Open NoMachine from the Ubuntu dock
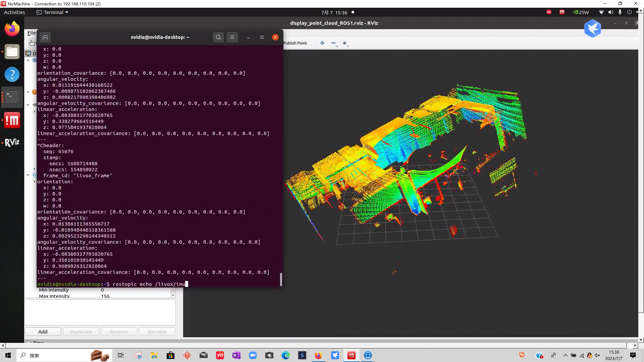 (x=12, y=120)
